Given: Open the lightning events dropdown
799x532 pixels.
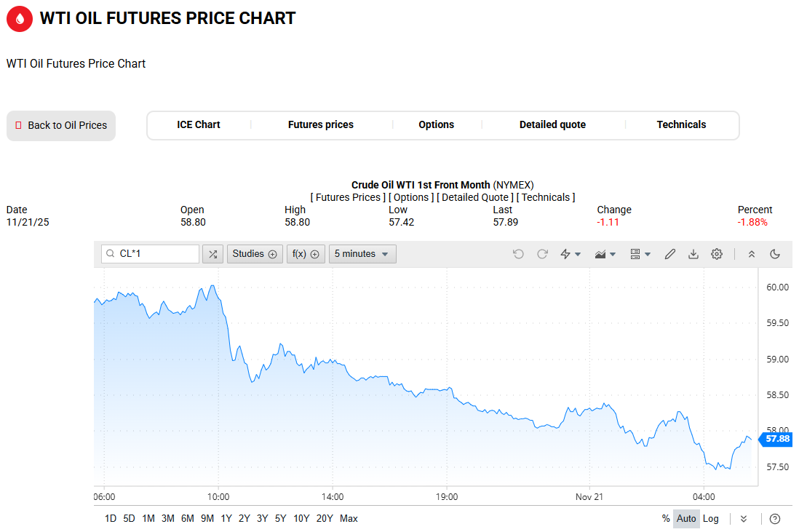Looking at the screenshot, I should click(571, 254).
